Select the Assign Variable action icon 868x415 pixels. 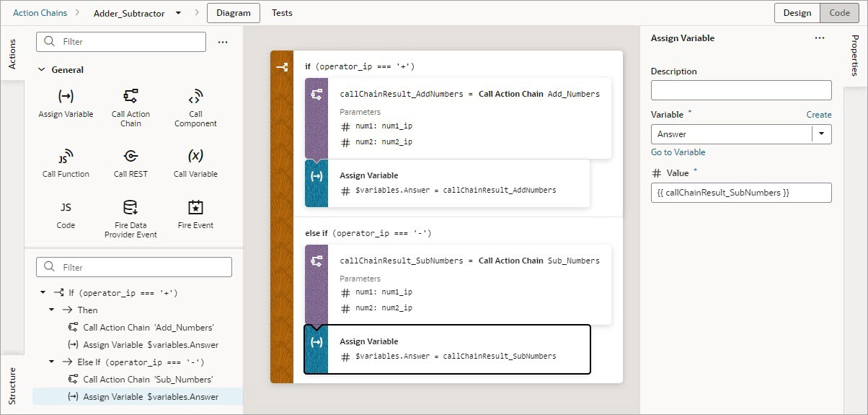pos(66,96)
